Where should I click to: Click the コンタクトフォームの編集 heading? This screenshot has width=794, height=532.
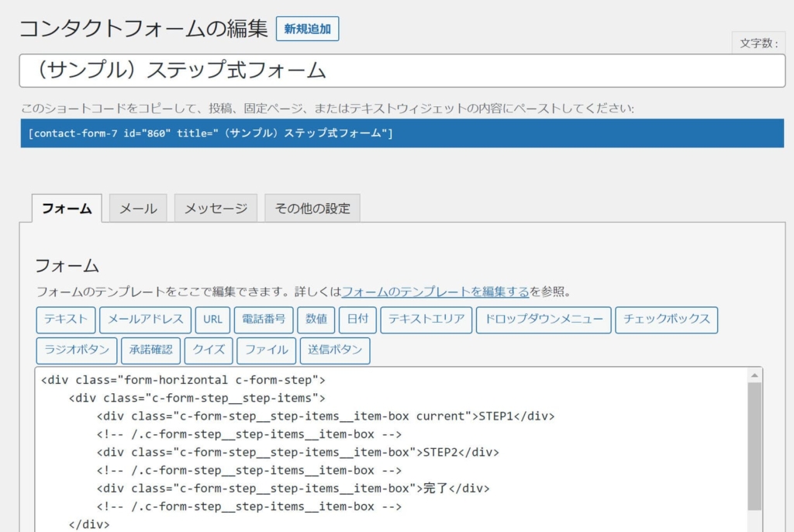click(143, 29)
